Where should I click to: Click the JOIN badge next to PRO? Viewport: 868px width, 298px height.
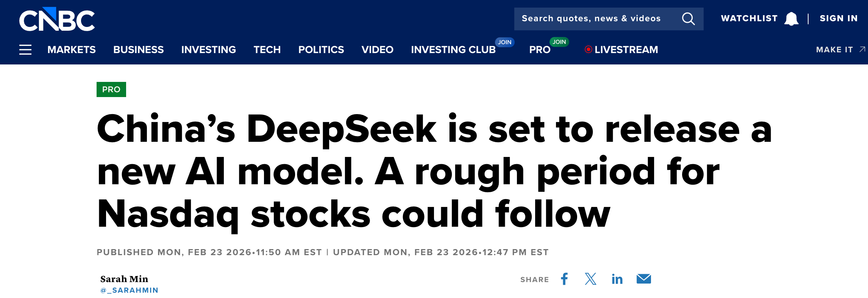coord(559,42)
